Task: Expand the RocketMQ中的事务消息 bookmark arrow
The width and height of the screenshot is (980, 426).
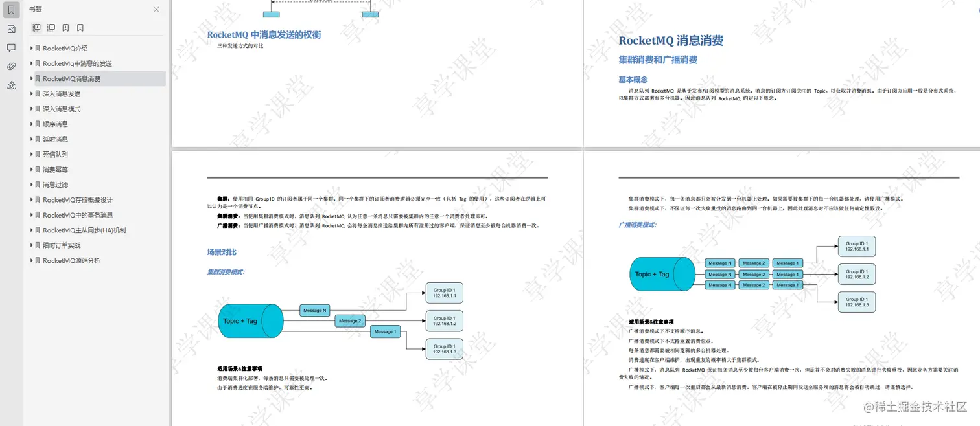Action: [31, 215]
